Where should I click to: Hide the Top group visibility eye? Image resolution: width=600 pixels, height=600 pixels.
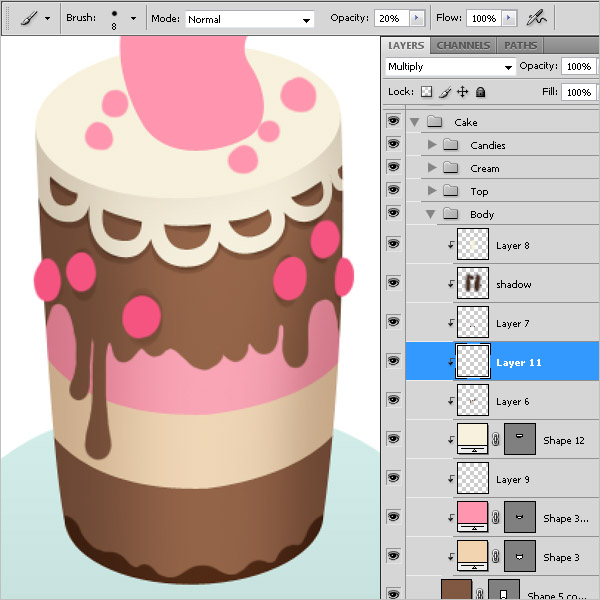coord(393,190)
